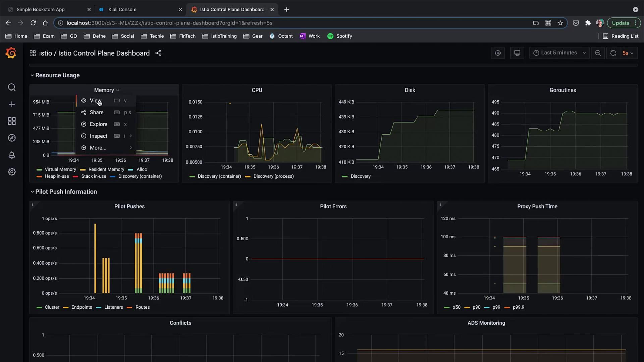Viewport: 644px width, 362px height.
Task: Click the Discovery (process) legend color swatch
Action: [x=248, y=177]
